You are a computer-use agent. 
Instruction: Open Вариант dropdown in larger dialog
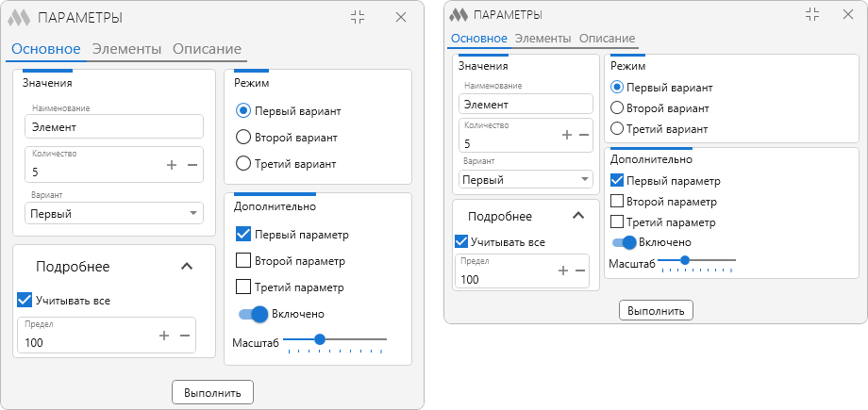coord(114,214)
